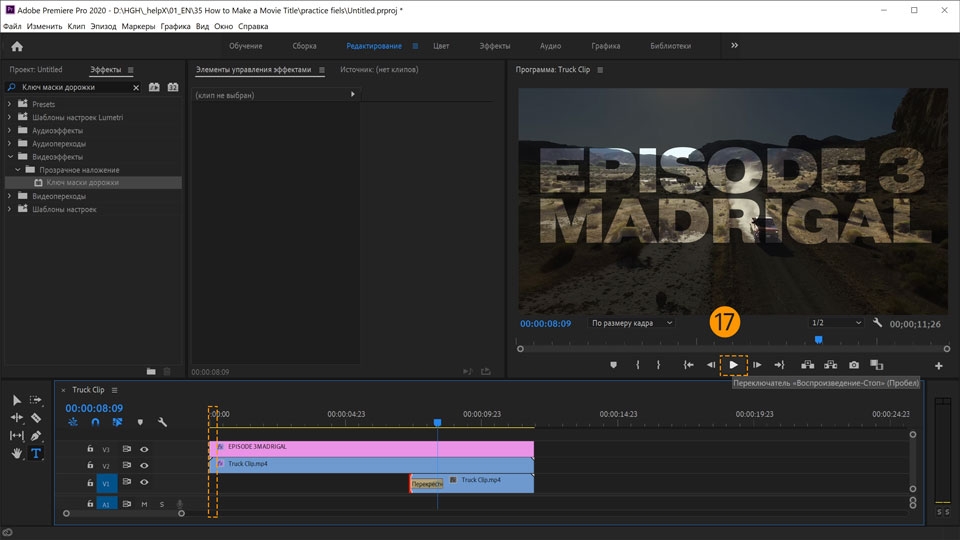Add a marker in the Program monitor
The image size is (960, 540).
614,365
